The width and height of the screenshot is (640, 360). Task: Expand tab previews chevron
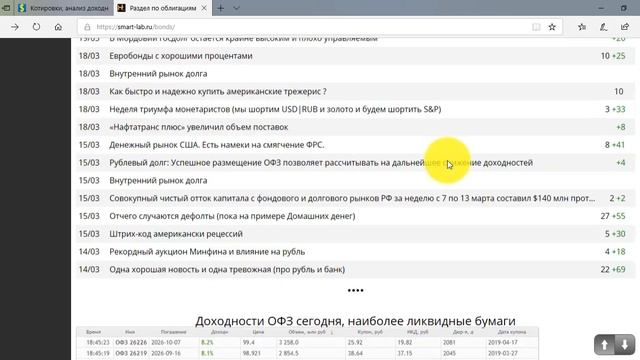coord(236,8)
